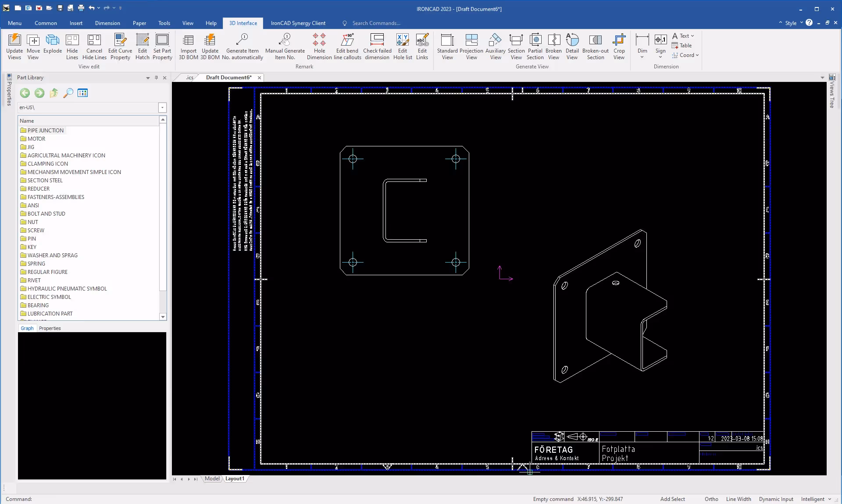Click inside the Search Commands field
Viewport: 842px width, 504px height.
point(377,23)
